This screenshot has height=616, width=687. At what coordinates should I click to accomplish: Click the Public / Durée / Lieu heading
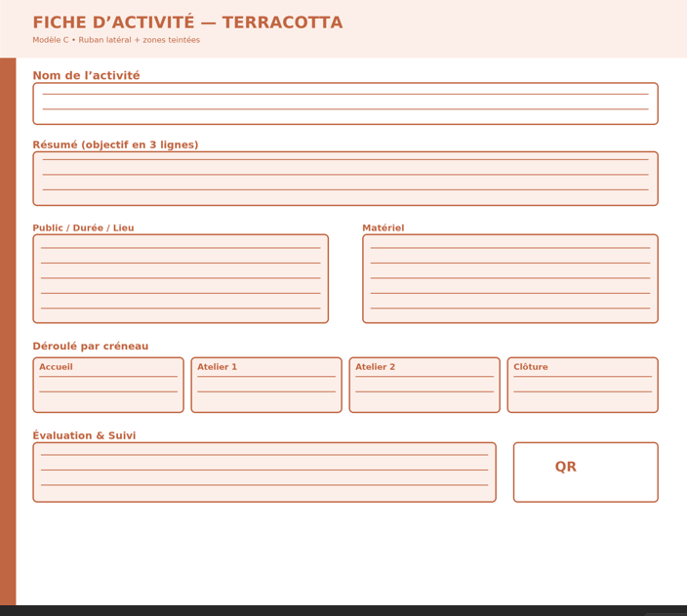pos(83,227)
